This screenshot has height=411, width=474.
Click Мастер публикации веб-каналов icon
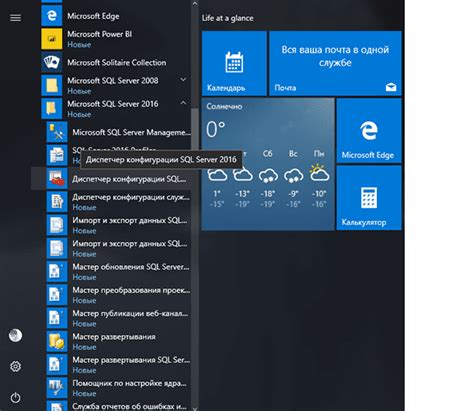(57, 318)
